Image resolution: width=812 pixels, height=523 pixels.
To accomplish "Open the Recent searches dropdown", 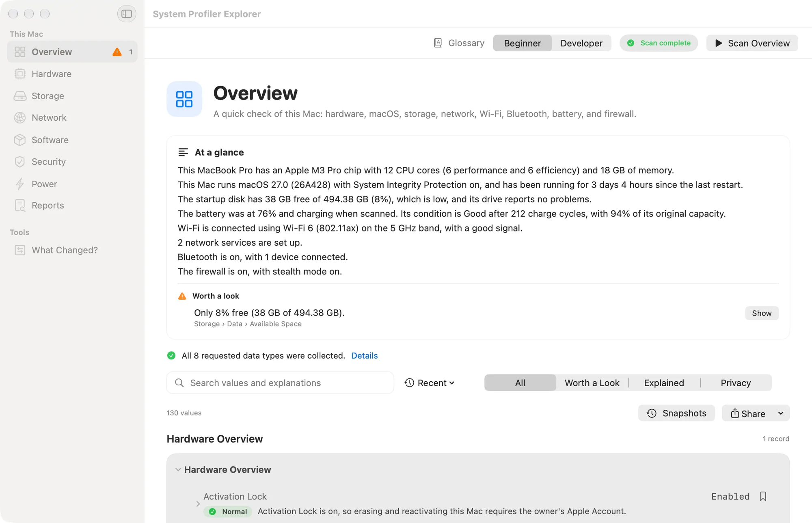I will 430,383.
